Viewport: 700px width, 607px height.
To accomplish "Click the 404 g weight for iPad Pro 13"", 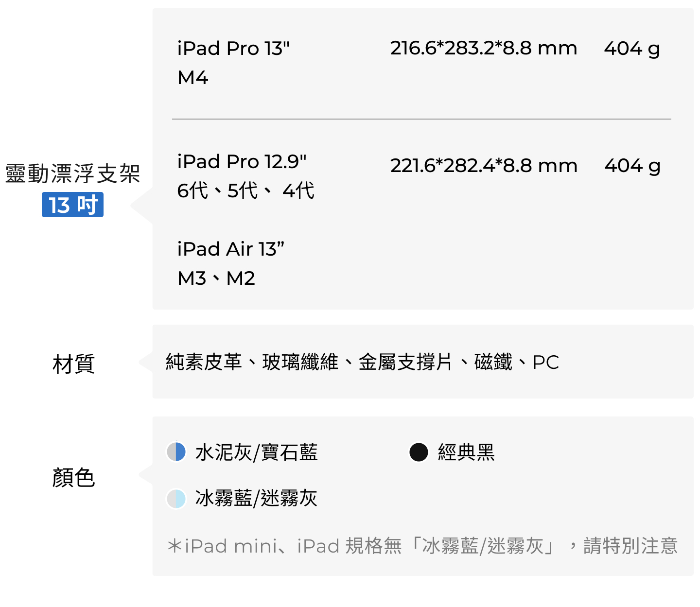I will pyautogui.click(x=632, y=49).
